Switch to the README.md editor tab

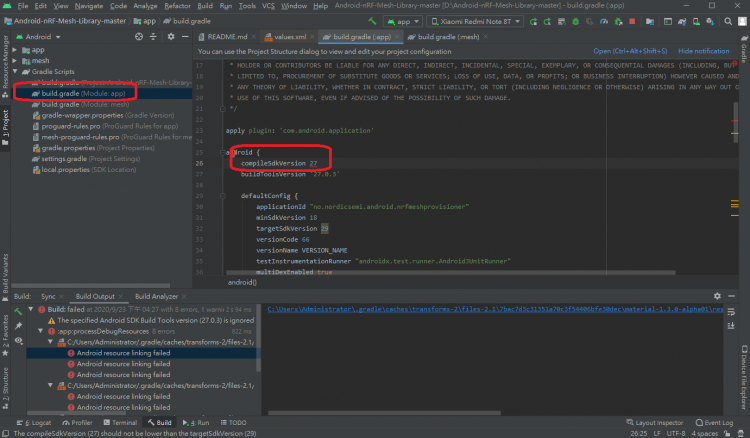click(x=227, y=37)
